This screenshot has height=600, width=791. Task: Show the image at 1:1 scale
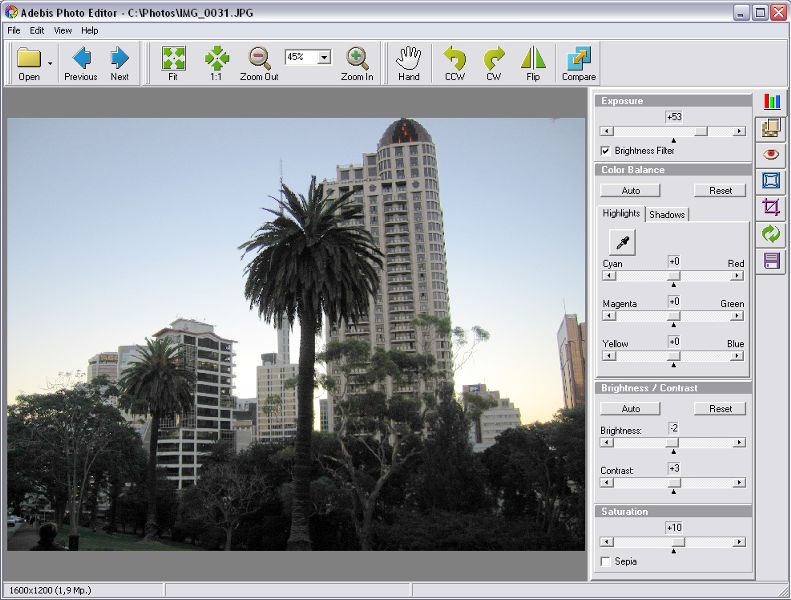(x=216, y=64)
